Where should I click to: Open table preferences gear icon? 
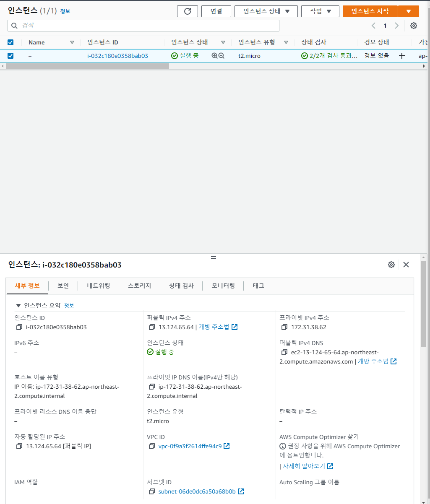tap(414, 26)
